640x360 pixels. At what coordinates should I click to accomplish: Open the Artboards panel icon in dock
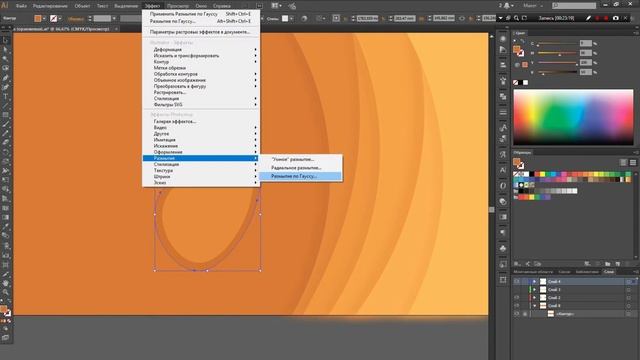pyautogui.click(x=503, y=280)
